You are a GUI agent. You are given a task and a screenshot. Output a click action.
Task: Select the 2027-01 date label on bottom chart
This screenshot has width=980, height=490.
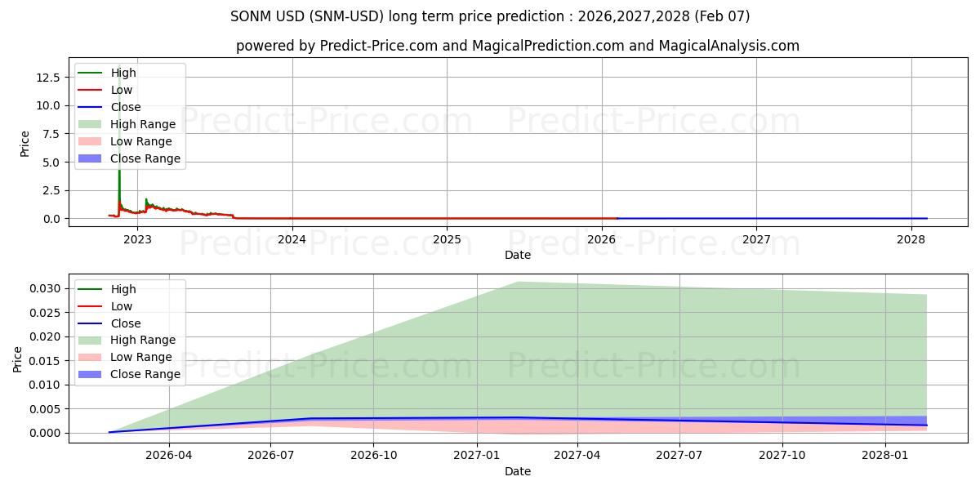476,455
